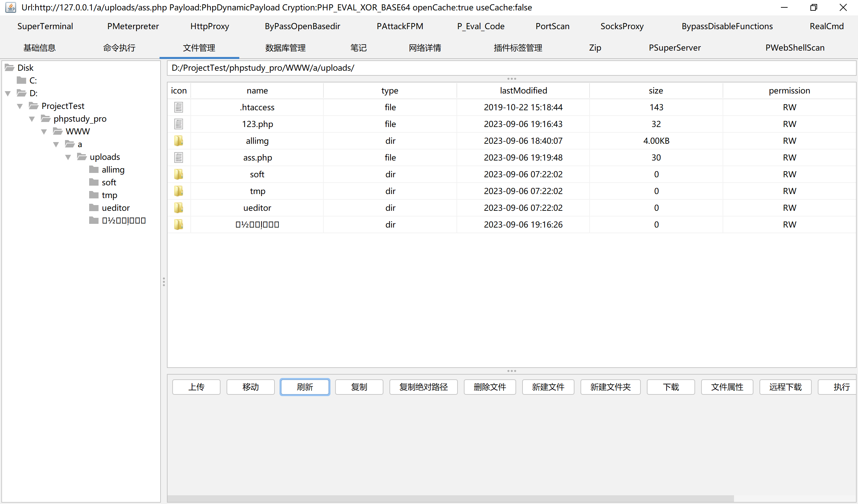Viewport: 858px width, 504px height.
Task: Open the PortScan tab
Action: pyautogui.click(x=552, y=26)
